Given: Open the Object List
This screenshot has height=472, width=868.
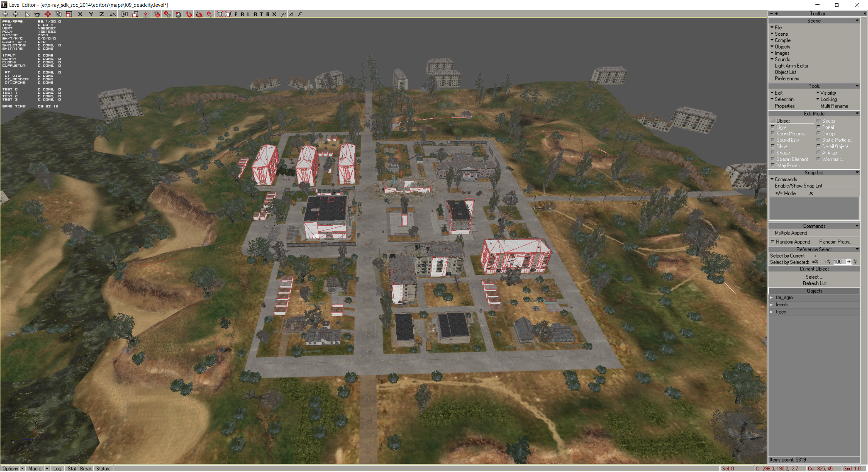Looking at the screenshot, I should pyautogui.click(x=785, y=72).
